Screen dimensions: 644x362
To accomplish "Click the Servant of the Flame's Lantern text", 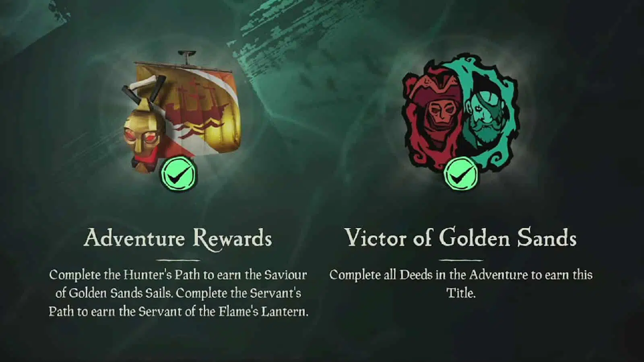I will click(x=223, y=312).
